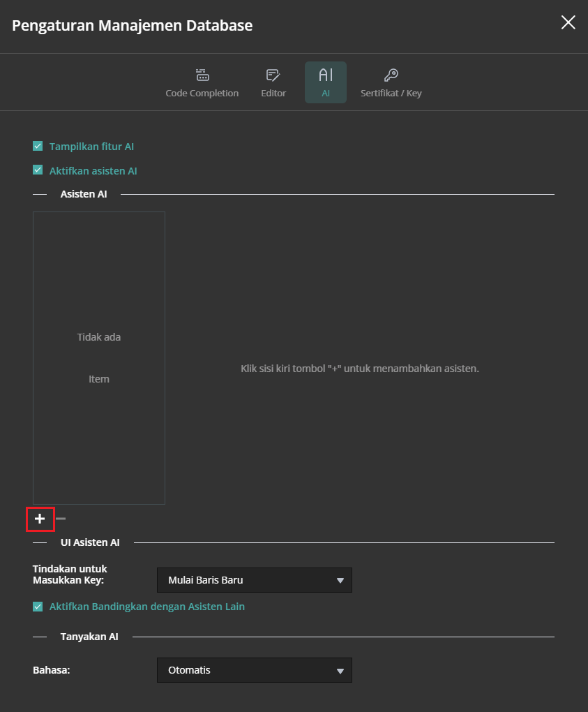The width and height of the screenshot is (588, 712).
Task: Click the minus icon to remove an assistant
Action: click(60, 519)
